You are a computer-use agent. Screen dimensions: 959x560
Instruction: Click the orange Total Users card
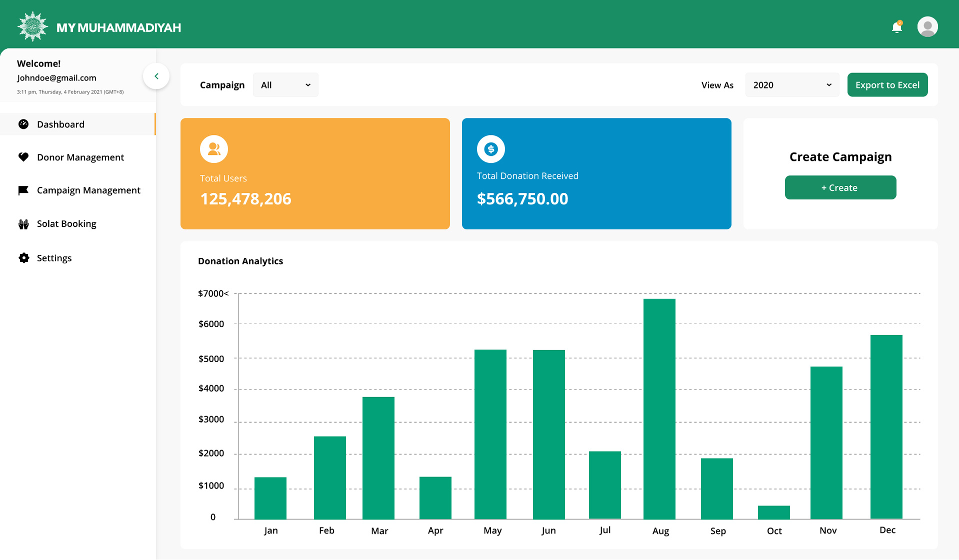tap(315, 173)
